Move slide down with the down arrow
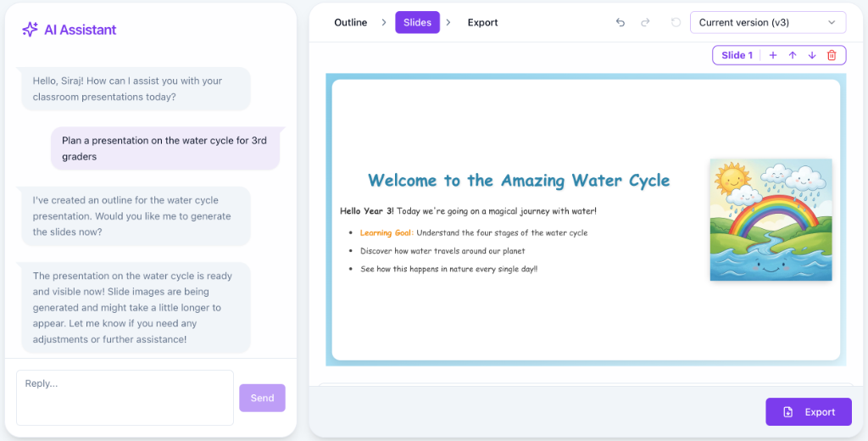This screenshot has height=441, width=868. pos(812,55)
